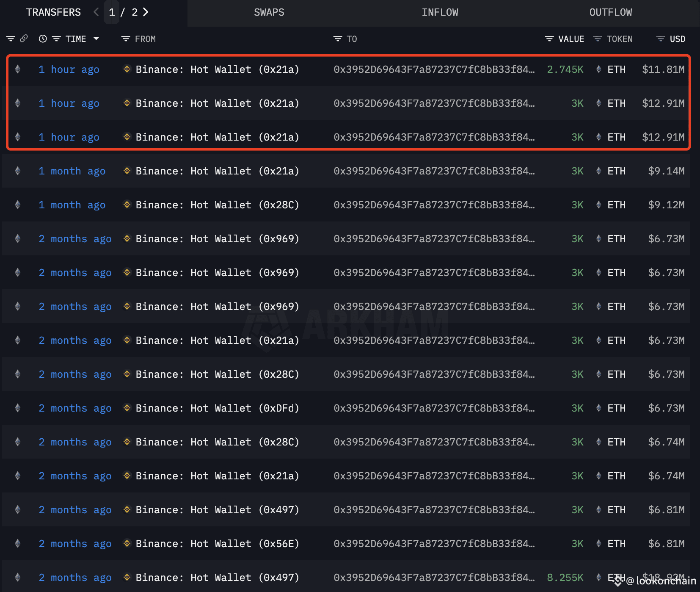Click ETH token icon on $9.12M row
Screen dimensions: 700x592
pos(598,205)
